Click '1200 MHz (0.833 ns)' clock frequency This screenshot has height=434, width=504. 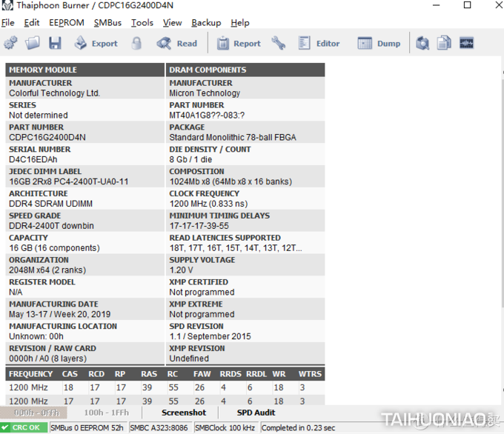tap(208, 204)
